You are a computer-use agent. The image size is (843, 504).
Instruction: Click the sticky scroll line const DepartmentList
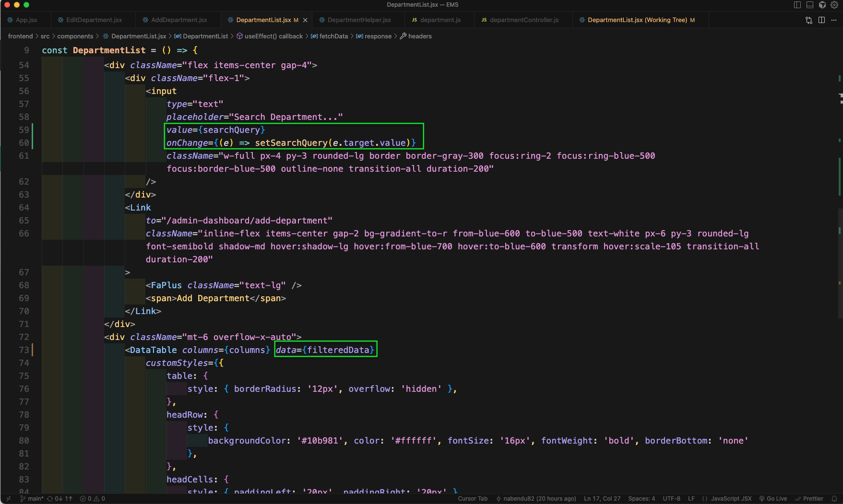pos(120,50)
